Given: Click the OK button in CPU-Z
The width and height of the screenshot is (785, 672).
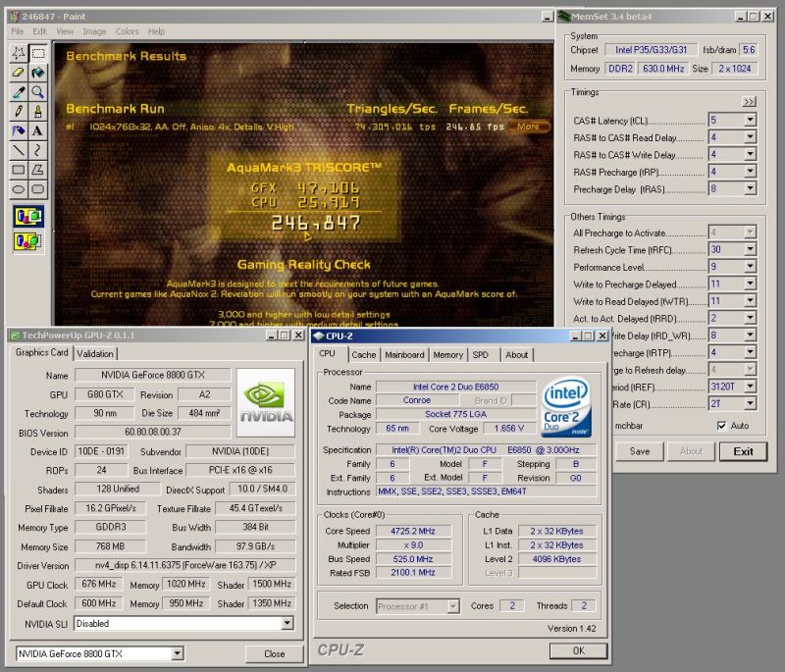Looking at the screenshot, I should point(578,650).
